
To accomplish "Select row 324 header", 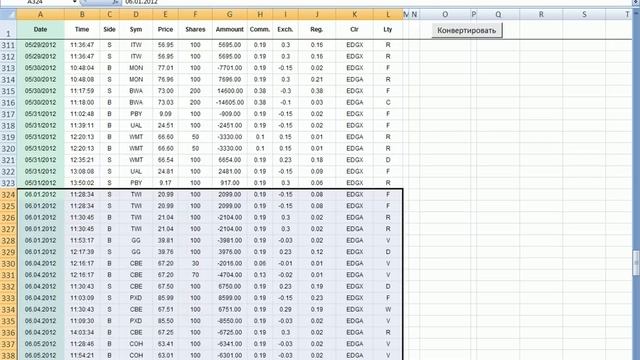I will click(x=8, y=195).
